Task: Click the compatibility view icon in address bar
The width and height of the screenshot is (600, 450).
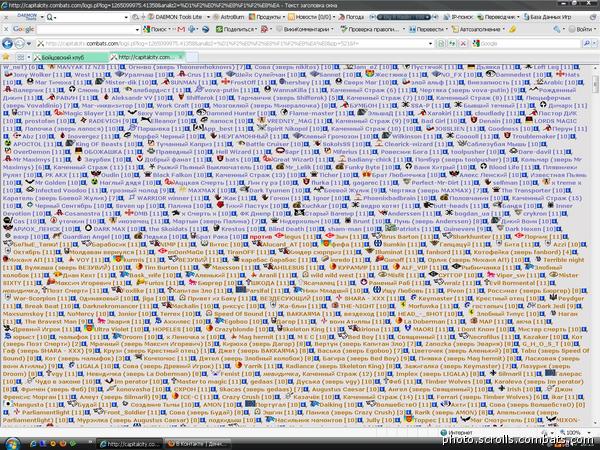Action: [x=441, y=44]
